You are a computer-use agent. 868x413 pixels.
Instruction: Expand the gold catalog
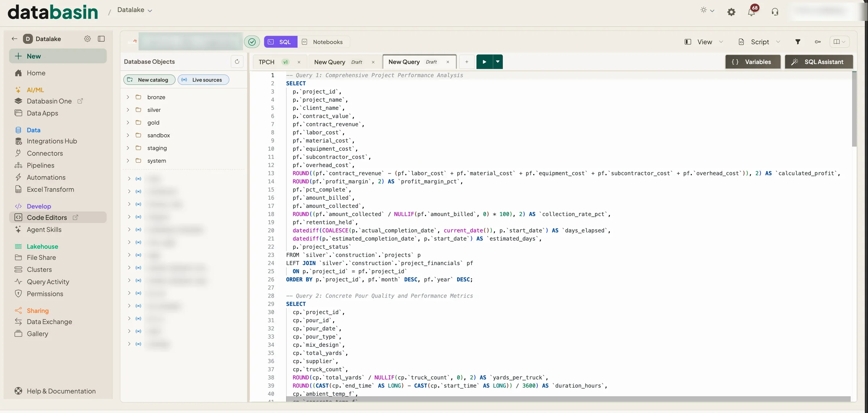pyautogui.click(x=128, y=123)
